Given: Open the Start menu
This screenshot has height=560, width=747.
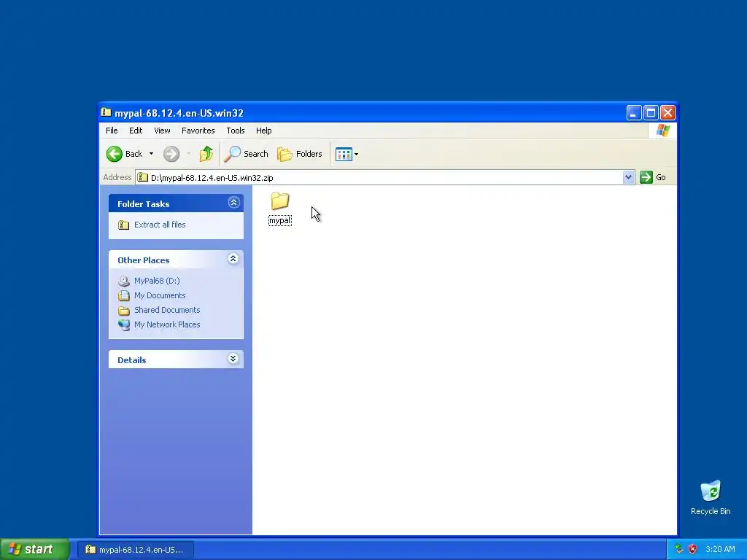Looking at the screenshot, I should coord(35,550).
